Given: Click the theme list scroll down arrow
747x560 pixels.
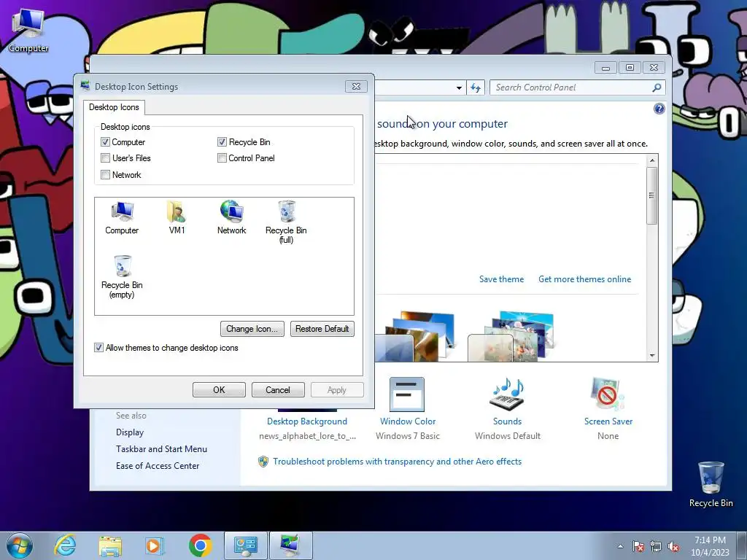Looking at the screenshot, I should point(652,355).
